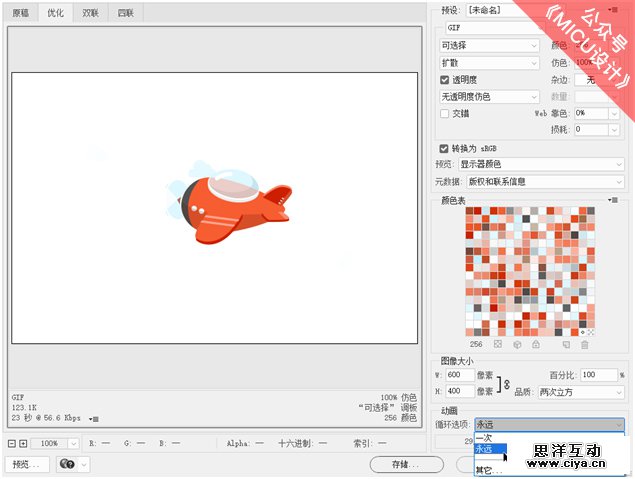Toggle the 透明度 transparency checkbox
This screenshot has width=635, height=479.
click(x=445, y=80)
